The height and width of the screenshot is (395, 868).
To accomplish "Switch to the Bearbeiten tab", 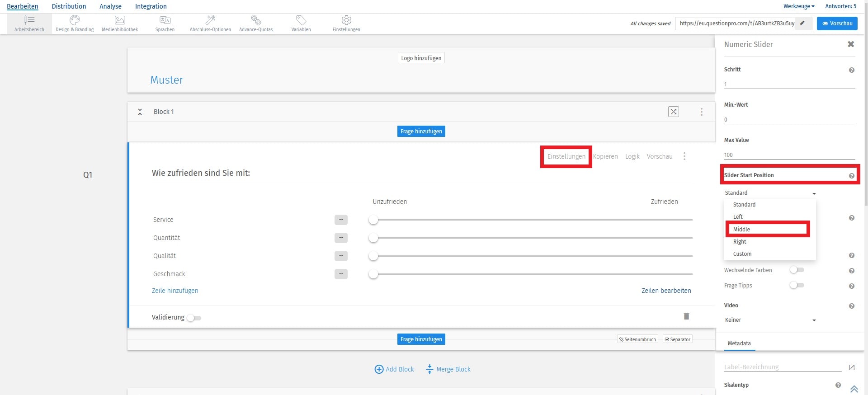I will (x=23, y=6).
